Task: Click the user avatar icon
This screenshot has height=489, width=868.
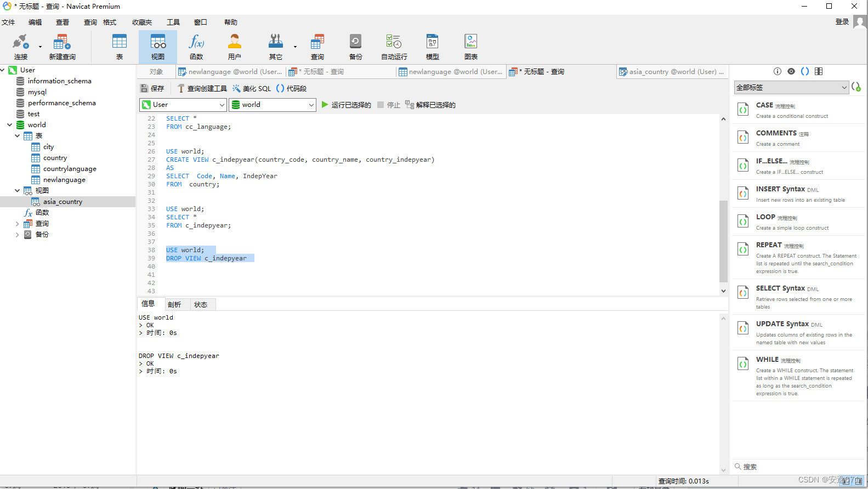Action: click(860, 23)
